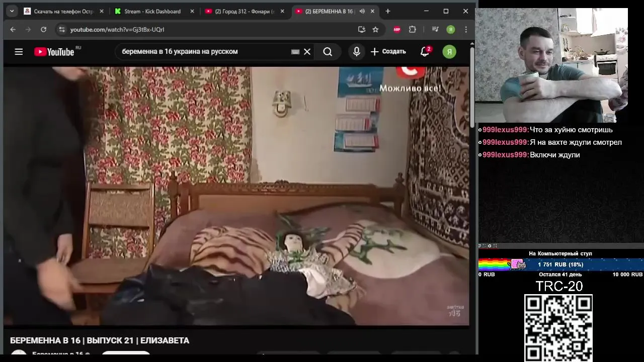The width and height of the screenshot is (644, 362).
Task: Click the streamer webcam overlay
Action: tap(552, 65)
